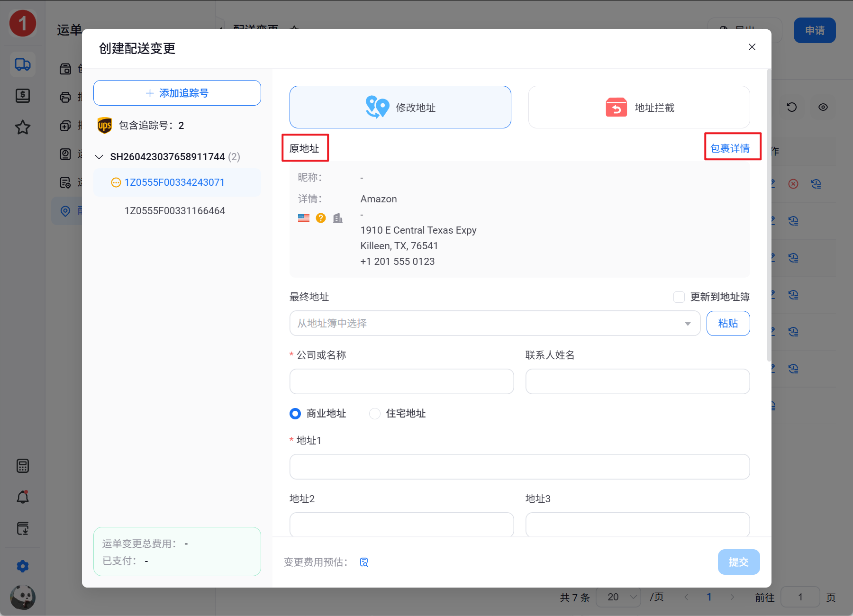Click the refresh icon behind the dialog
853x616 pixels.
tap(792, 107)
